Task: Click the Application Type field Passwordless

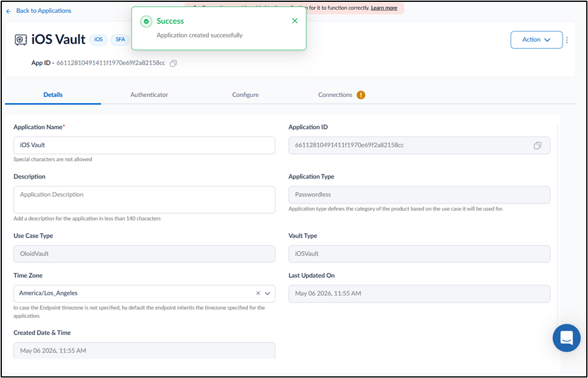Action: pyautogui.click(x=420, y=195)
